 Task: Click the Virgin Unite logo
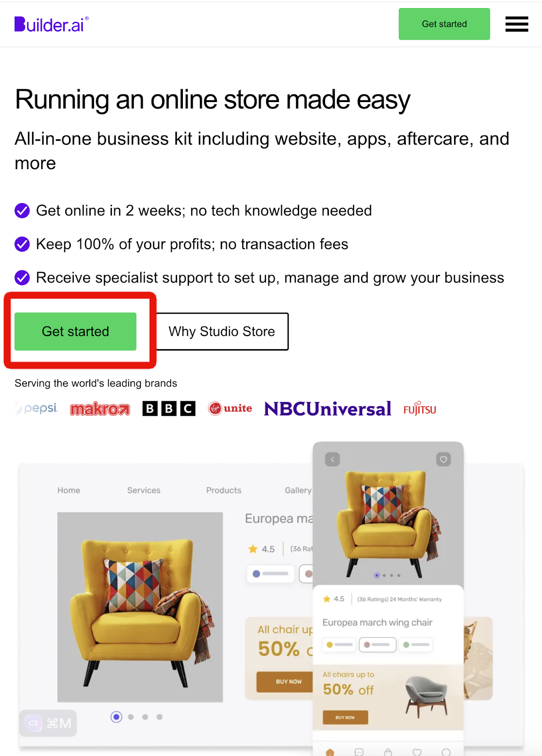coord(230,408)
